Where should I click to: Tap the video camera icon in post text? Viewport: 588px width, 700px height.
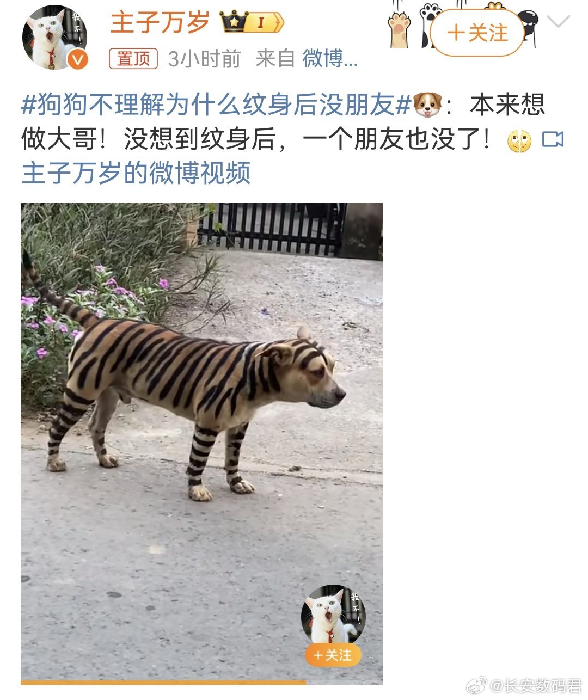(553, 140)
